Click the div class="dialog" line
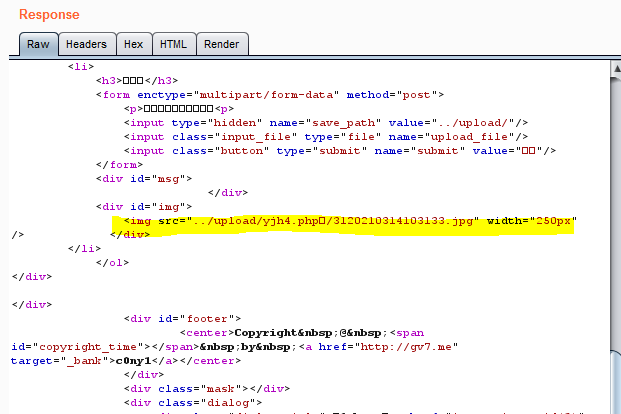The image size is (621, 414). click(193, 403)
